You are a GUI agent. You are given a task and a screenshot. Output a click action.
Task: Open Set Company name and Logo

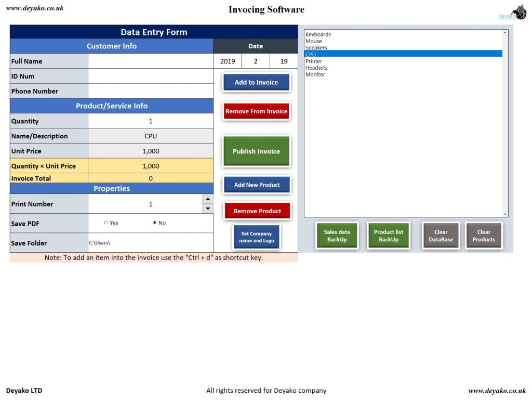point(256,237)
